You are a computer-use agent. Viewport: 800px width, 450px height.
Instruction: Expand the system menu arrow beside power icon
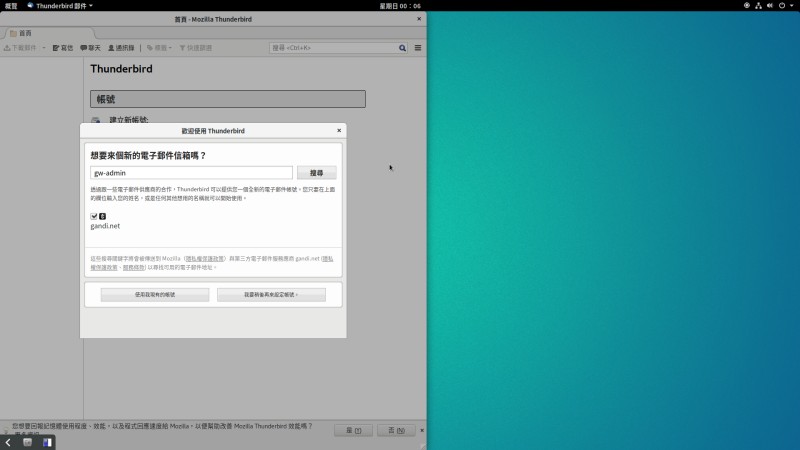pos(791,6)
